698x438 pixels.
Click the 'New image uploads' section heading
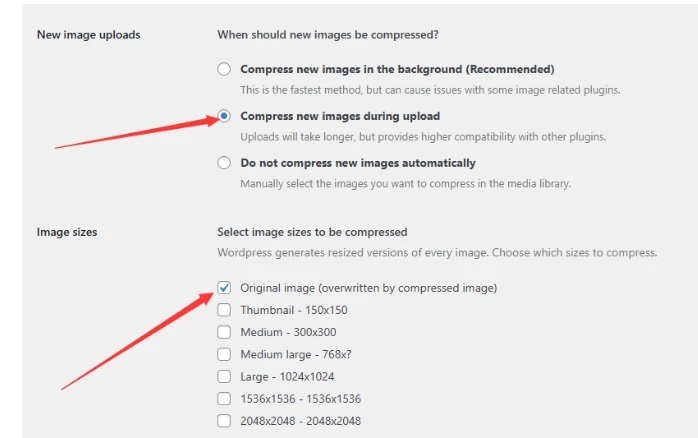point(88,35)
